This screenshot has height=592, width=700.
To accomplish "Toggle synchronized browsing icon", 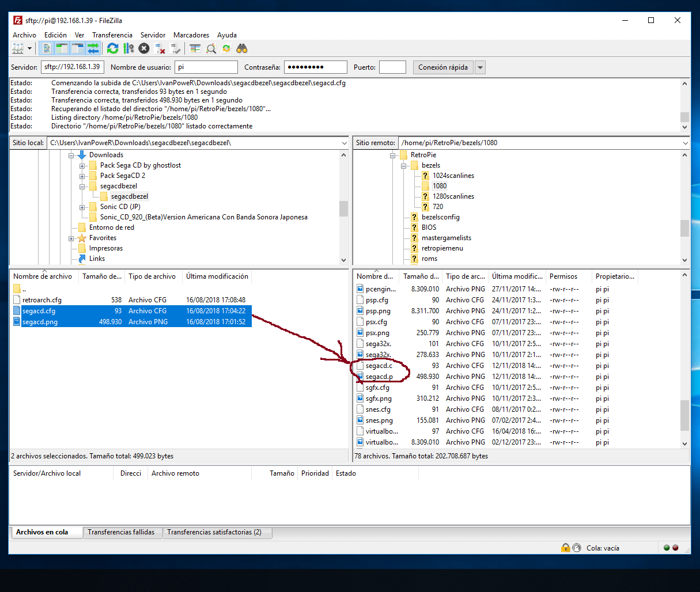I will point(226,49).
